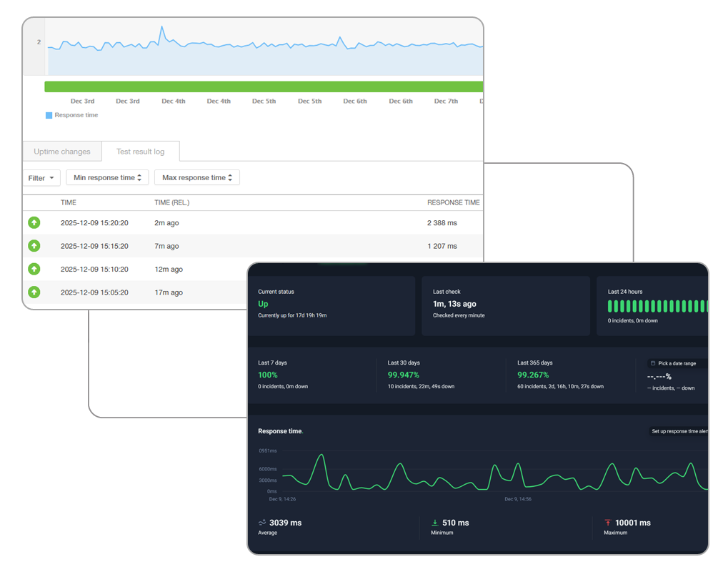This screenshot has width=728, height=572.
Task: Click the RESPONSE TIME column header
Action: [x=454, y=202]
